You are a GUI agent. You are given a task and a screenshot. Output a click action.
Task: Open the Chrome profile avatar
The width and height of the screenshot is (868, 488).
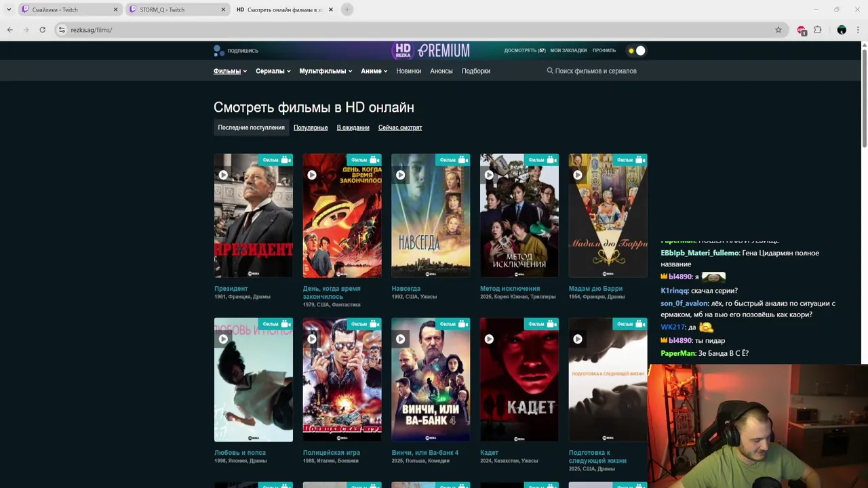pos(842,30)
